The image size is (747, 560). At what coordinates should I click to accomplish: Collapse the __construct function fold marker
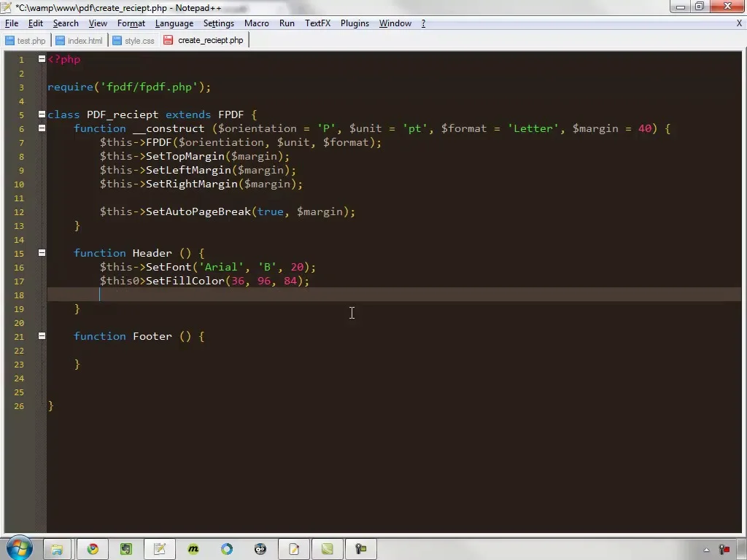(42, 128)
